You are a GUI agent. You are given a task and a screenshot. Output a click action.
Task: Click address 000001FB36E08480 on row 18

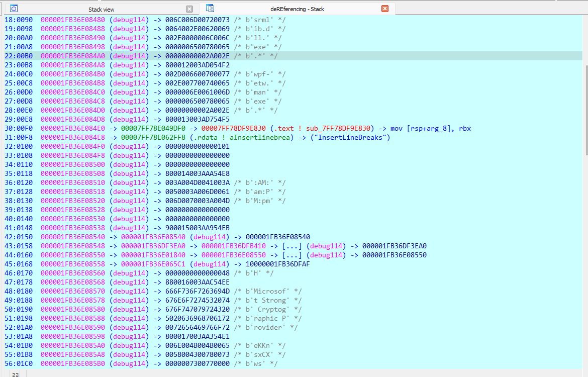(x=73, y=20)
